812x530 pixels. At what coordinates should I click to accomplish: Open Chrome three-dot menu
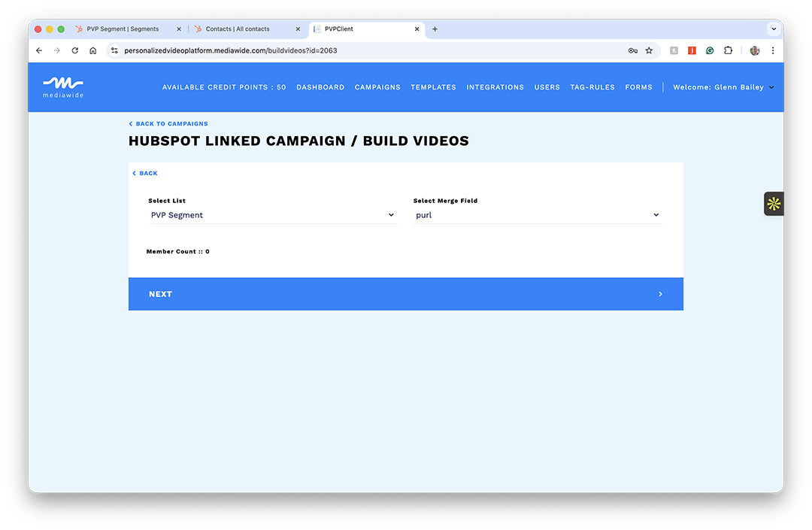773,50
